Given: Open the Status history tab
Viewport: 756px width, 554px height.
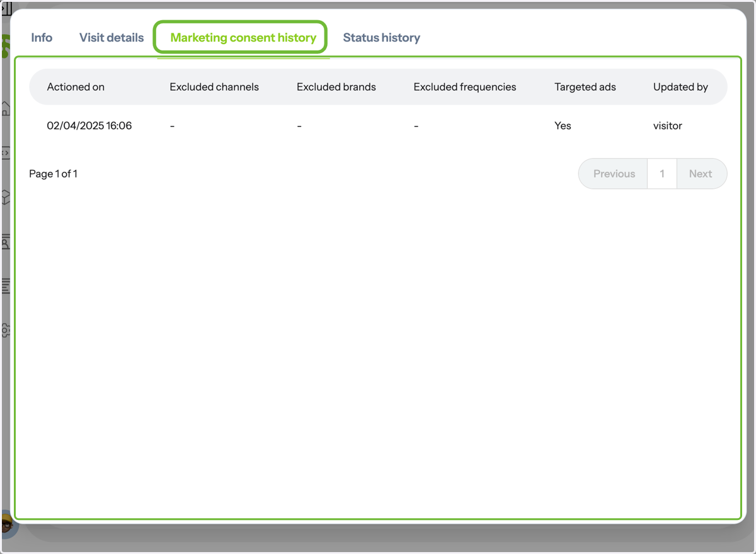Looking at the screenshot, I should 381,38.
